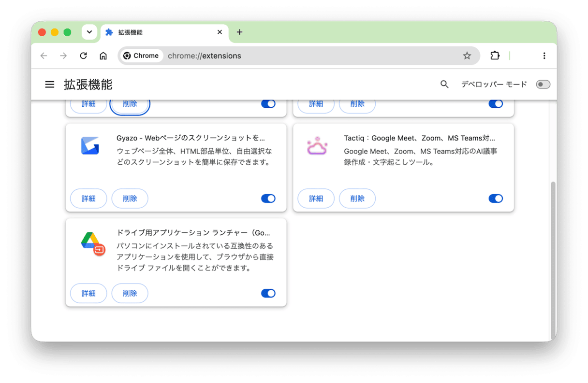The image size is (588, 383).
Task: Click the focused 削除 button in top-left card
Action: click(x=130, y=105)
